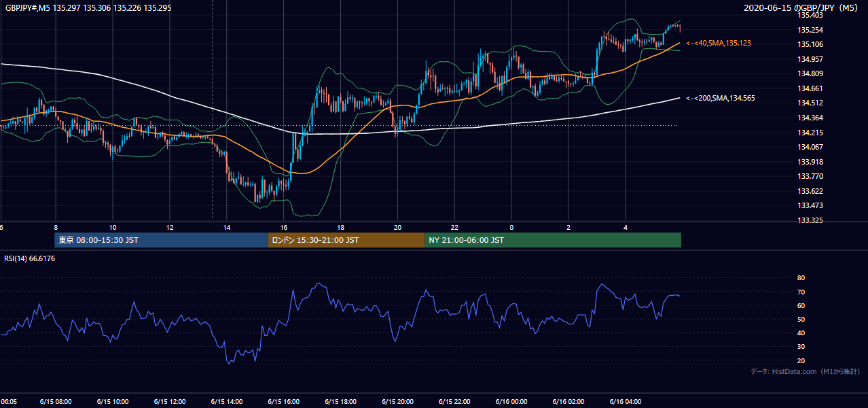Click the price axis value 134.661
Screen dimensions: 868x408
(x=810, y=88)
